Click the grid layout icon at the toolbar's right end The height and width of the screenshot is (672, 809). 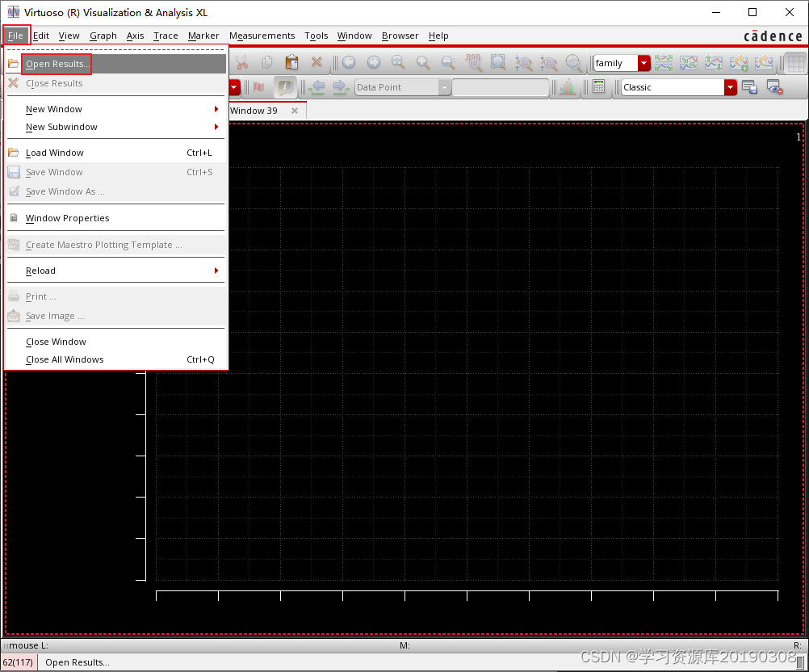795,63
